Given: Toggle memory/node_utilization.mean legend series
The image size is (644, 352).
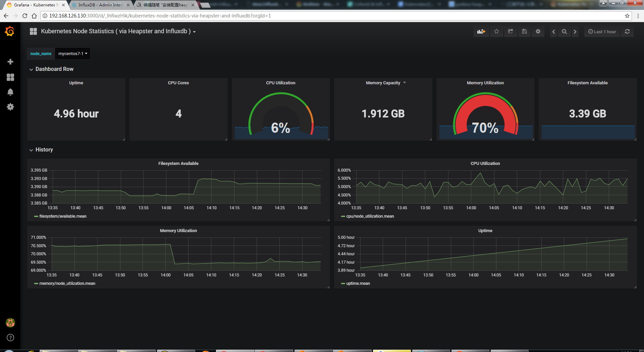Looking at the screenshot, I should click(x=67, y=283).
